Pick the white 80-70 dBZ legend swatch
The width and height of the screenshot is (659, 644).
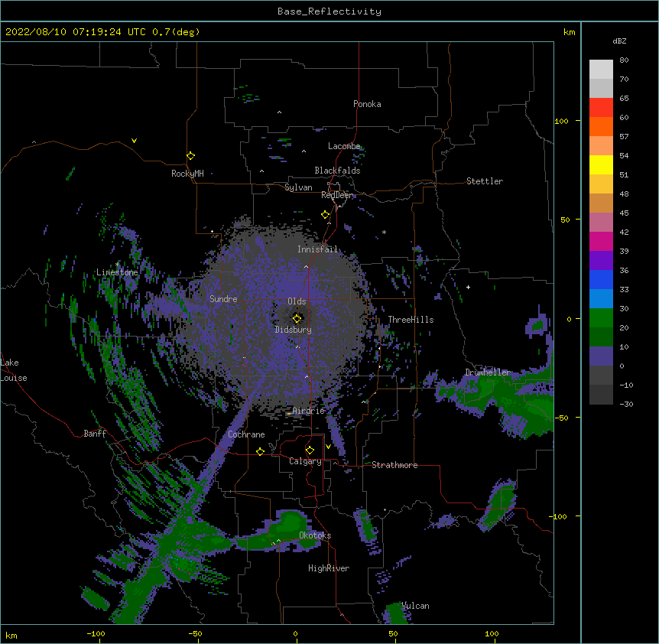click(601, 70)
